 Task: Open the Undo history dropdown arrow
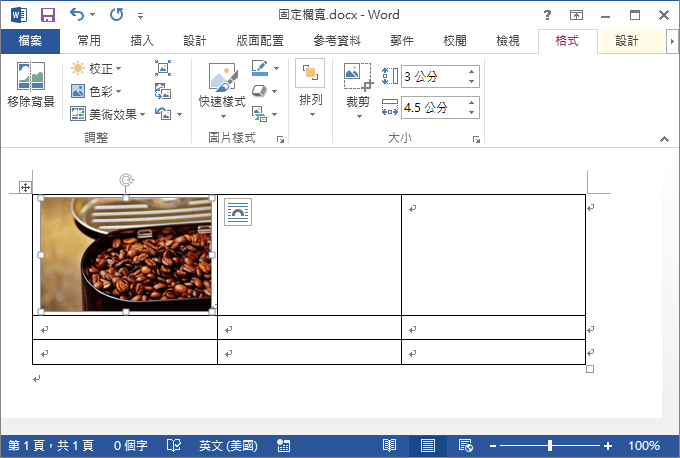93,15
